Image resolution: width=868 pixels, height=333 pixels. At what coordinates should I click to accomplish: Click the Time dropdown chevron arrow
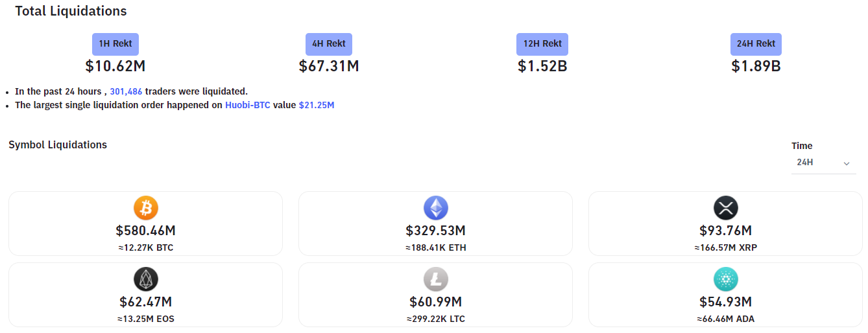pos(846,164)
